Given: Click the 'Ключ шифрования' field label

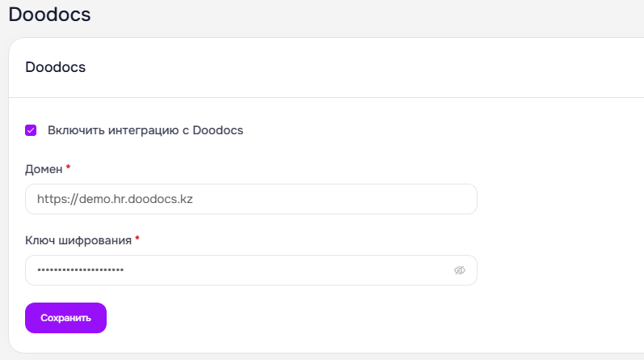Looking at the screenshot, I should coord(78,240).
